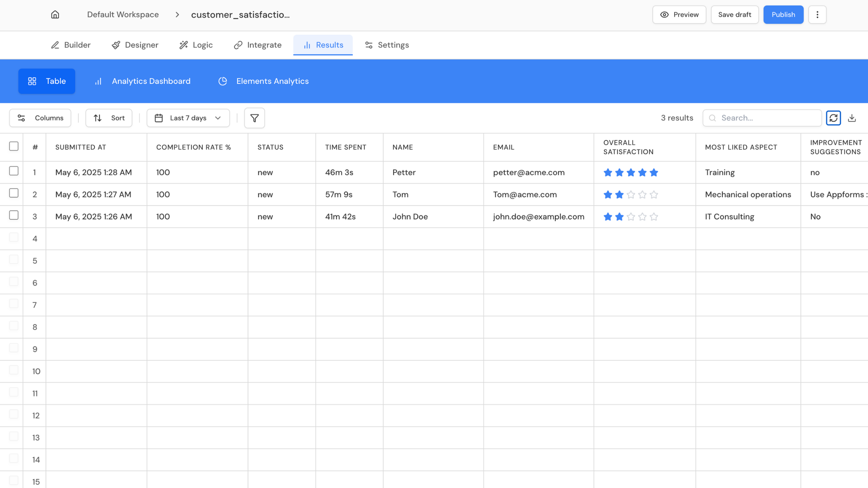Screen dimensions: 868x488
Task: Click the Save draft button
Action: [734, 14]
